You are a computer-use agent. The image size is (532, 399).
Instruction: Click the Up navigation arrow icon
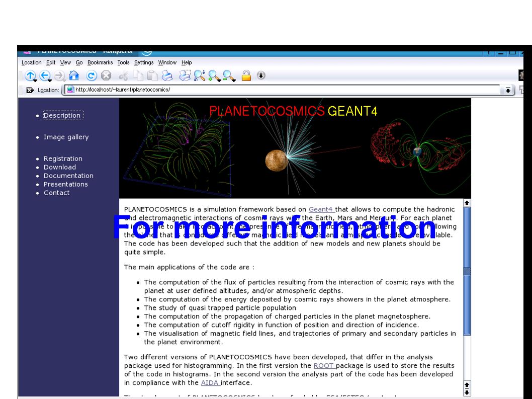click(x=30, y=75)
